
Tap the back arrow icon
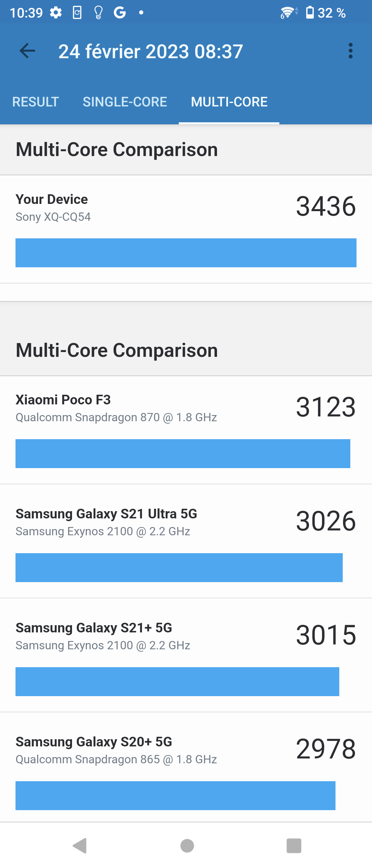28,51
